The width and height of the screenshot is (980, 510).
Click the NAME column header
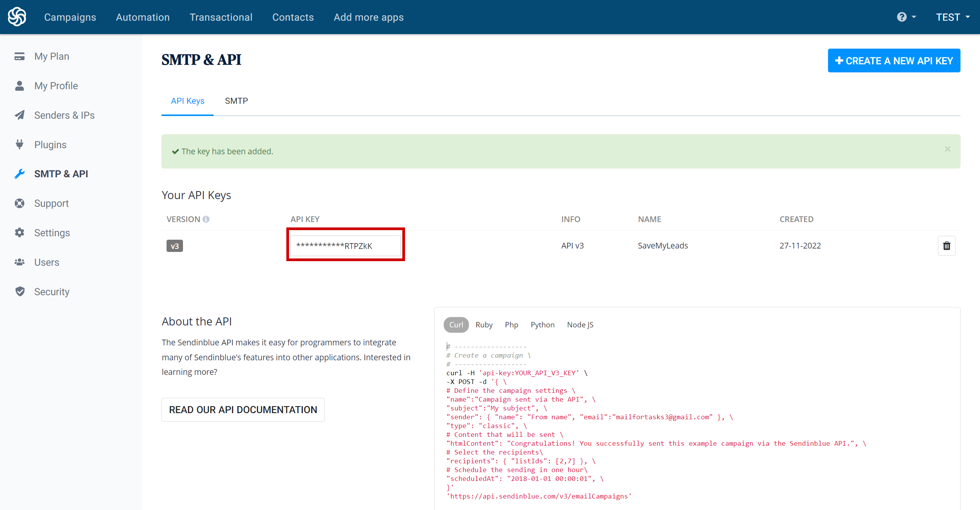[650, 219]
